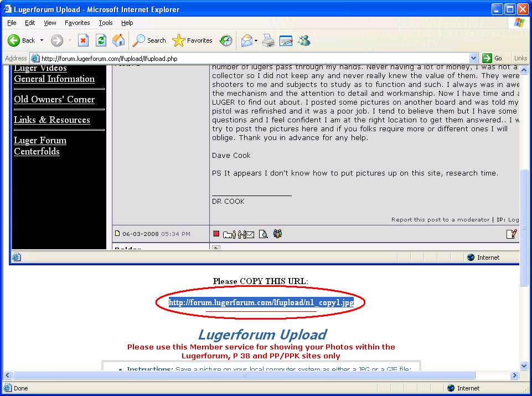Click the highlighted n1_copy1.jpg upload URL
Screen dimensions: 532x396
(x=261, y=302)
